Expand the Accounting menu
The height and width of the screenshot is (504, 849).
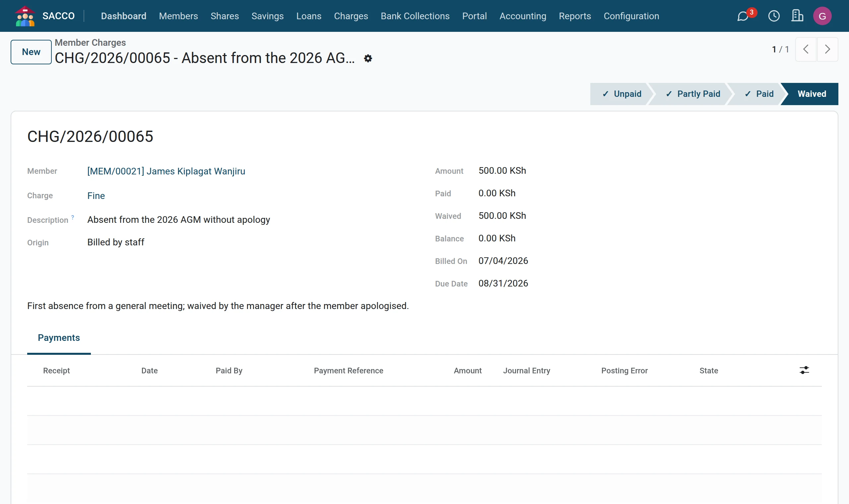[x=523, y=16]
